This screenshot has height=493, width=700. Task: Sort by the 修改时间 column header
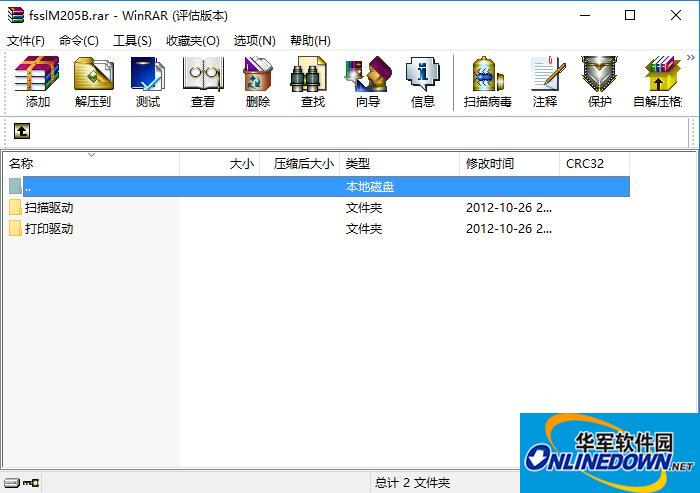point(509,164)
